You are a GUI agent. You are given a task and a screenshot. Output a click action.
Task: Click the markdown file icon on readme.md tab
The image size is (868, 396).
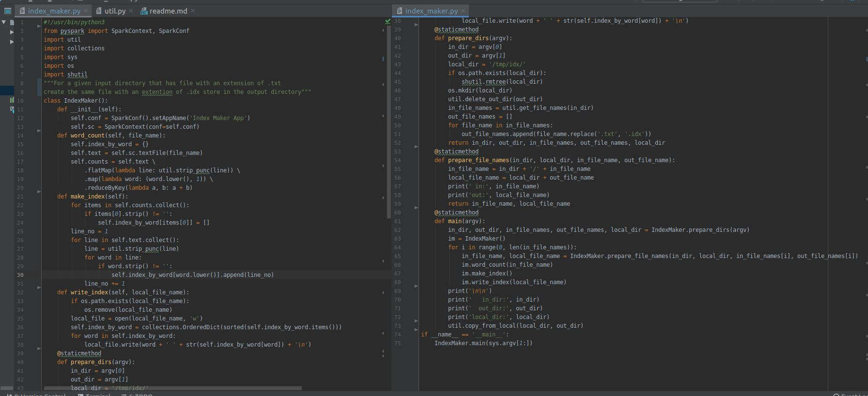pos(144,11)
